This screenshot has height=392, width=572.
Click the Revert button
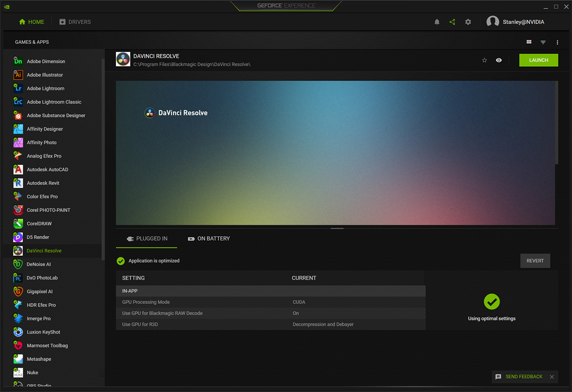tap(535, 261)
